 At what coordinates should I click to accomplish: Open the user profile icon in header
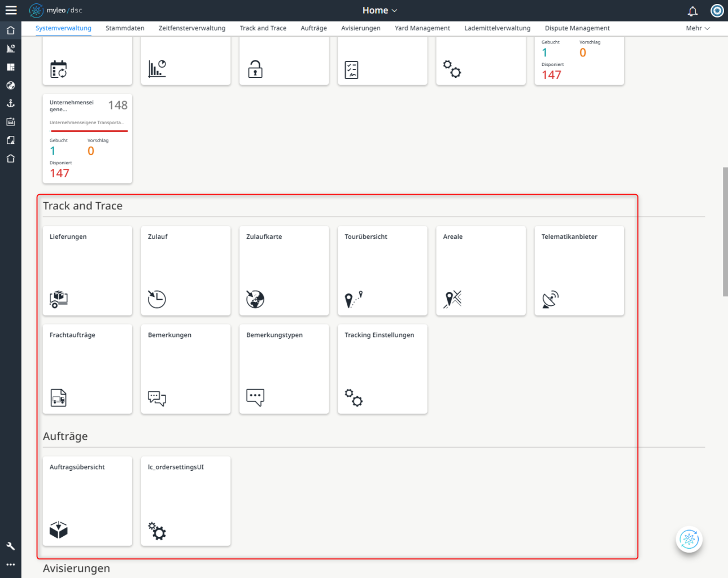click(717, 10)
